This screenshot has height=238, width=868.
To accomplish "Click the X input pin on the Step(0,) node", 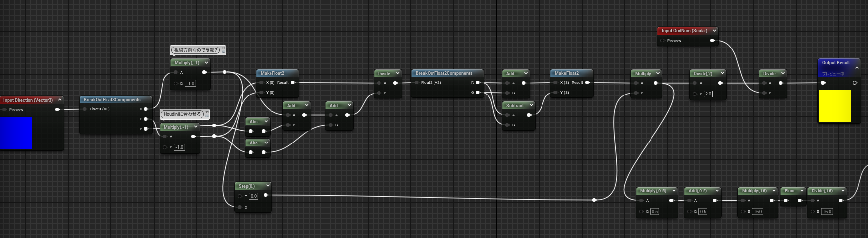I will [x=240, y=207].
